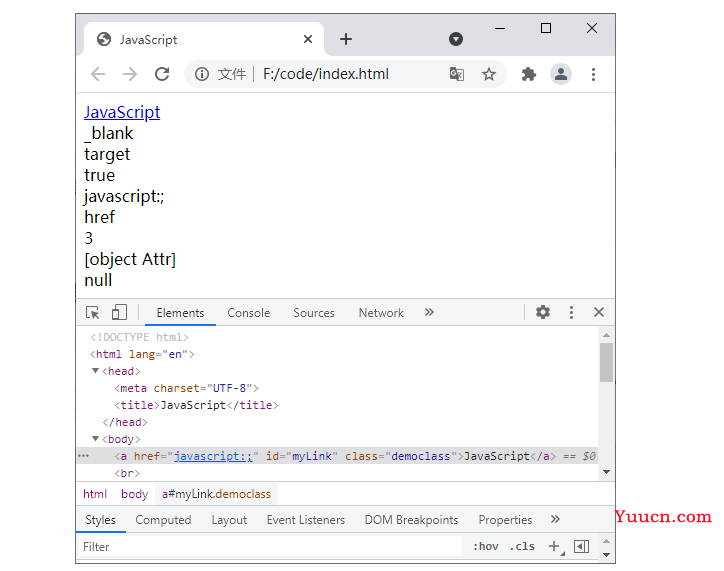This screenshot has width=724, height=571.
Task: Select the br node in the DOM tree
Action: click(x=127, y=473)
